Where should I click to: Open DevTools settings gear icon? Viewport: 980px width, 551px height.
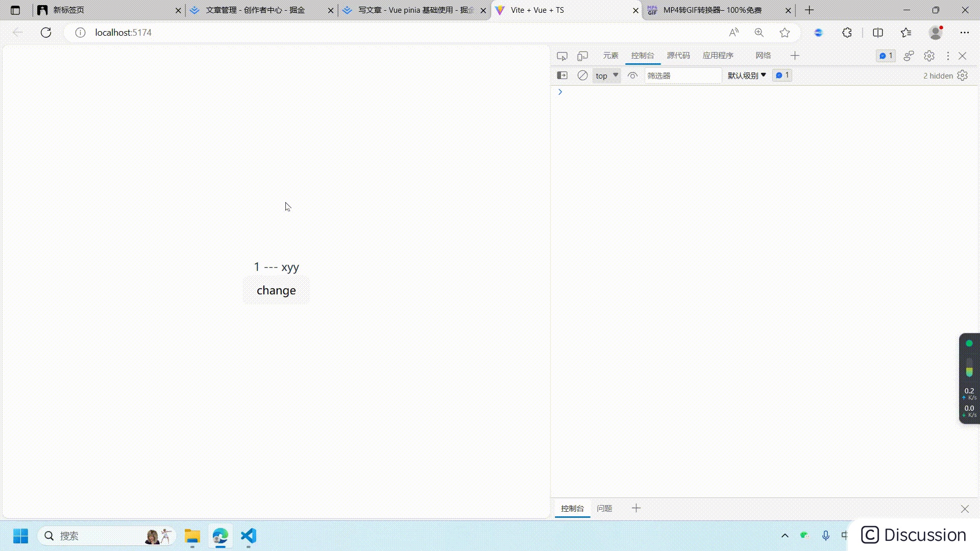(929, 56)
